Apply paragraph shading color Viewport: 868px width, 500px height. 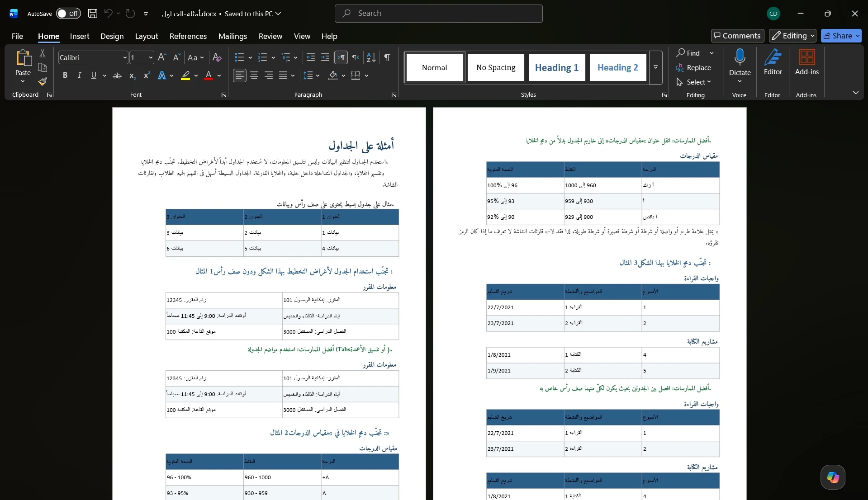[333, 75]
